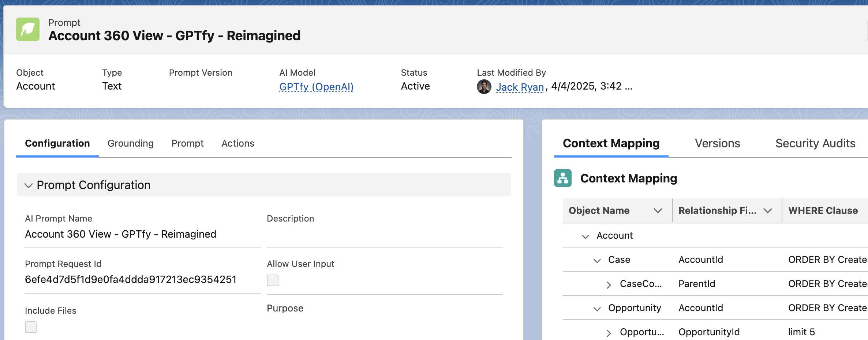Collapse the Account tree row

[x=585, y=237]
